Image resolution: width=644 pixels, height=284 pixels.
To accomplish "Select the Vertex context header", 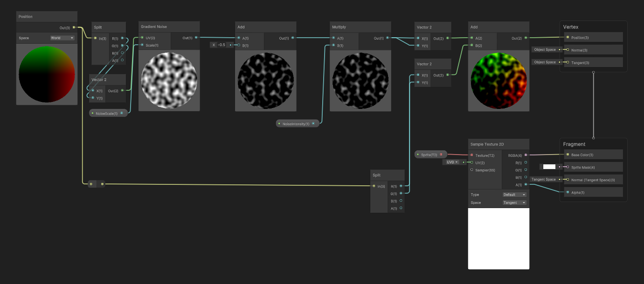I will 571,27.
